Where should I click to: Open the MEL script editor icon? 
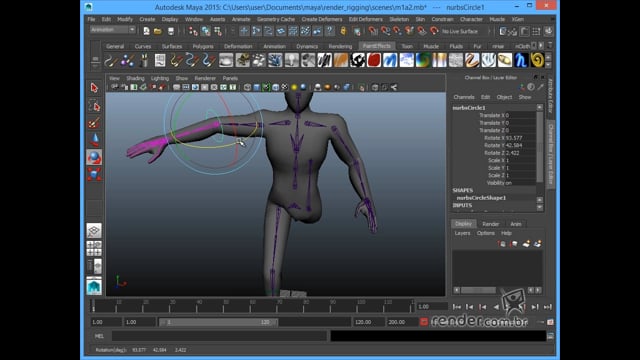[550, 336]
